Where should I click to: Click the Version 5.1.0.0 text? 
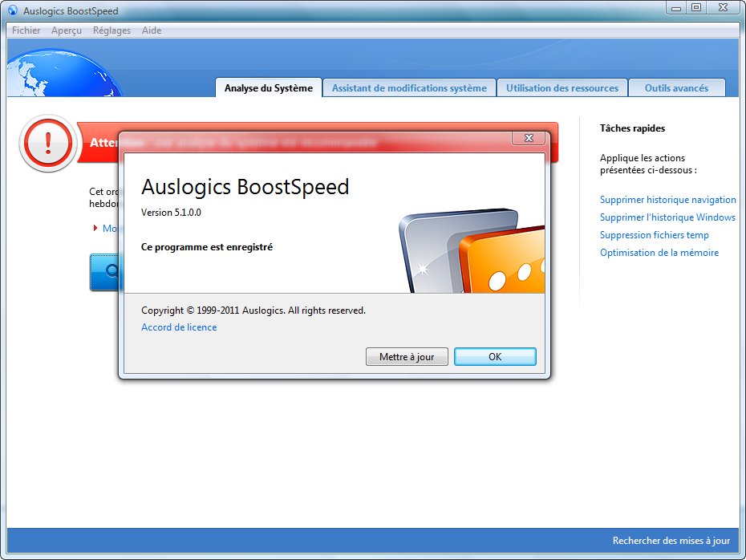pos(171,213)
